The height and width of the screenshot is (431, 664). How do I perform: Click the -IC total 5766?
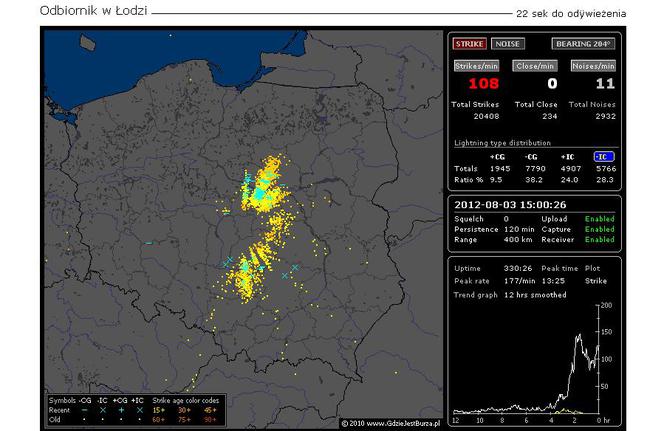[x=606, y=169]
